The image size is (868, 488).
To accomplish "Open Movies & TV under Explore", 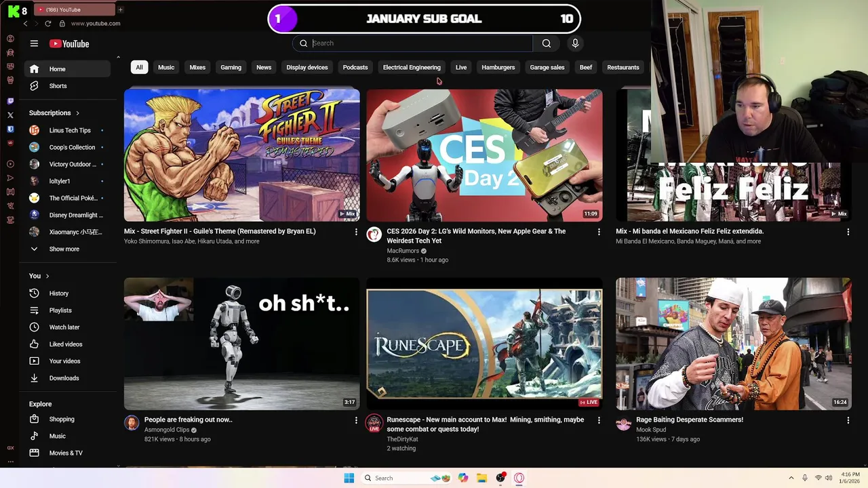I will pyautogui.click(x=67, y=453).
